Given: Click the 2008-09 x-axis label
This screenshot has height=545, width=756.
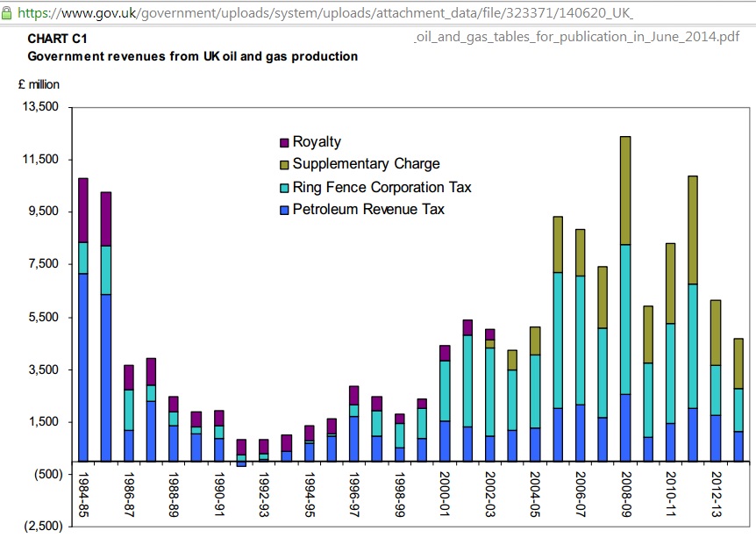Looking at the screenshot, I should click(x=626, y=495).
